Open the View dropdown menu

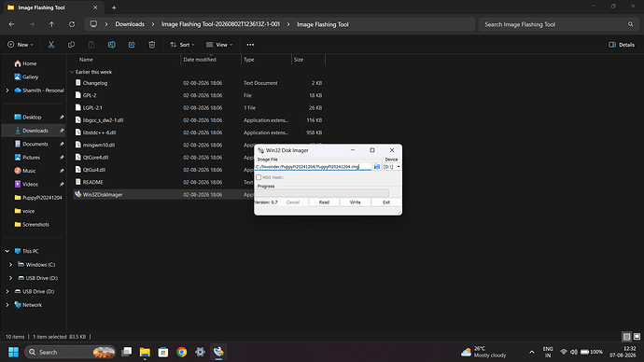(219, 45)
